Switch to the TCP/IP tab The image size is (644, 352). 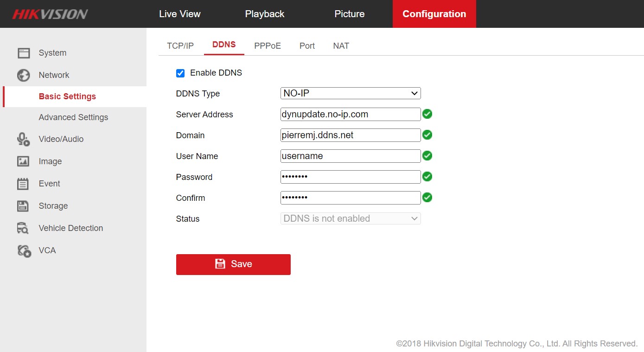[x=180, y=46]
